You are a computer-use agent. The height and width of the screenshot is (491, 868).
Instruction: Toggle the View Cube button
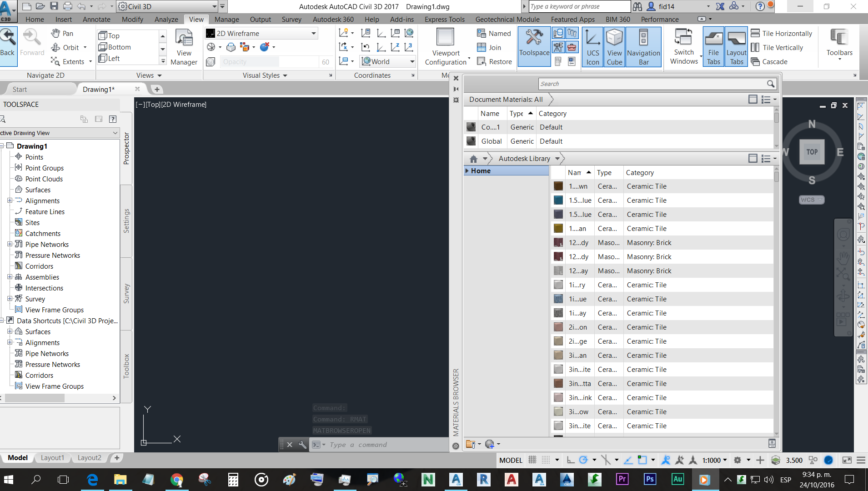pyautogui.click(x=614, y=46)
